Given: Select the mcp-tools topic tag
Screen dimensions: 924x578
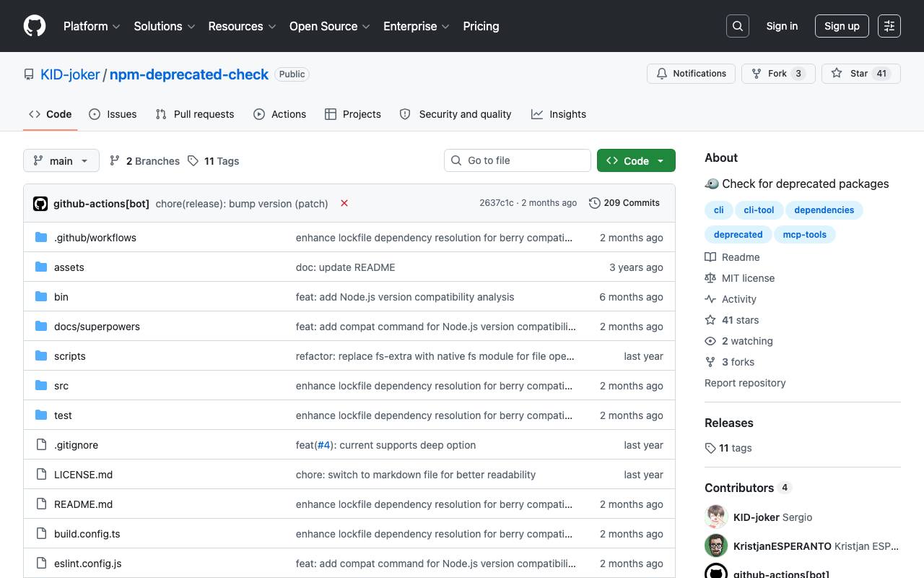Looking at the screenshot, I should coord(805,235).
